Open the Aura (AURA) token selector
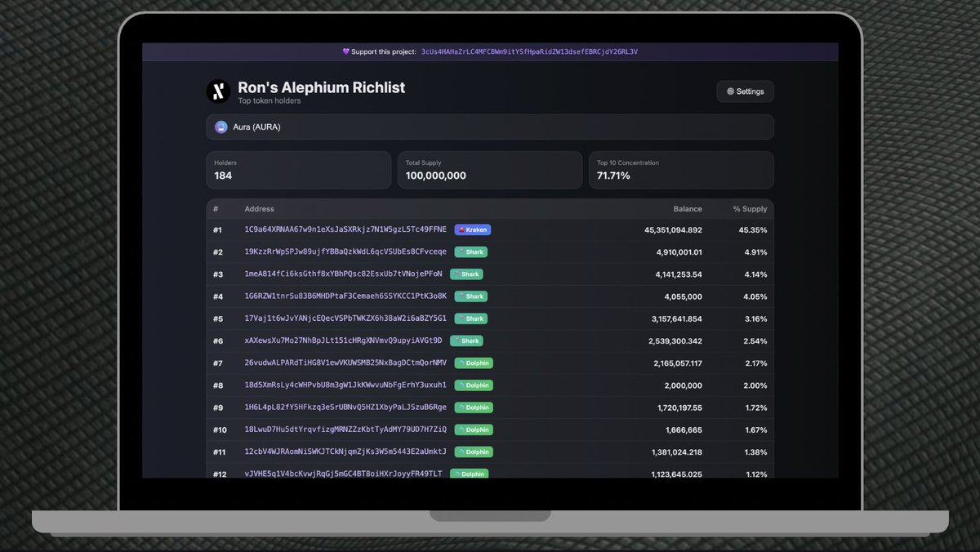This screenshot has width=980, height=552. pyautogui.click(x=490, y=127)
